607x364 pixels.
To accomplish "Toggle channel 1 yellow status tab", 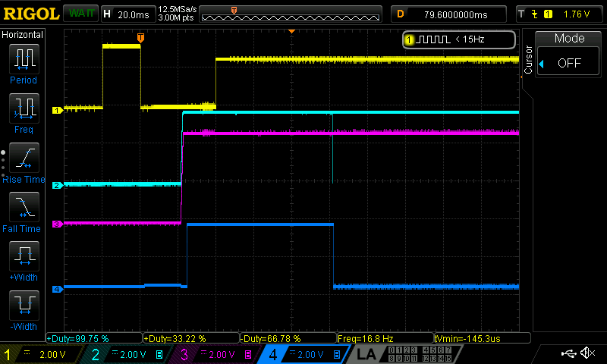I will [x=41, y=354].
